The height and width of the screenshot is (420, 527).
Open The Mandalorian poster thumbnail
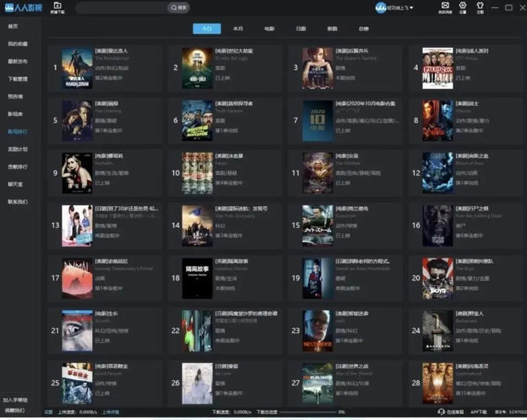77,68
